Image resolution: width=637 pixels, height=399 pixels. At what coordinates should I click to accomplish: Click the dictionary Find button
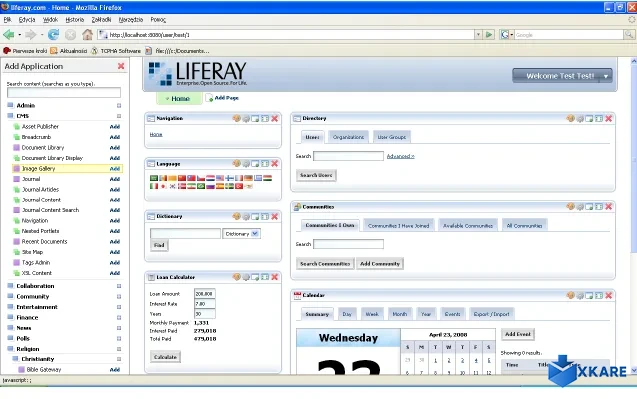159,245
